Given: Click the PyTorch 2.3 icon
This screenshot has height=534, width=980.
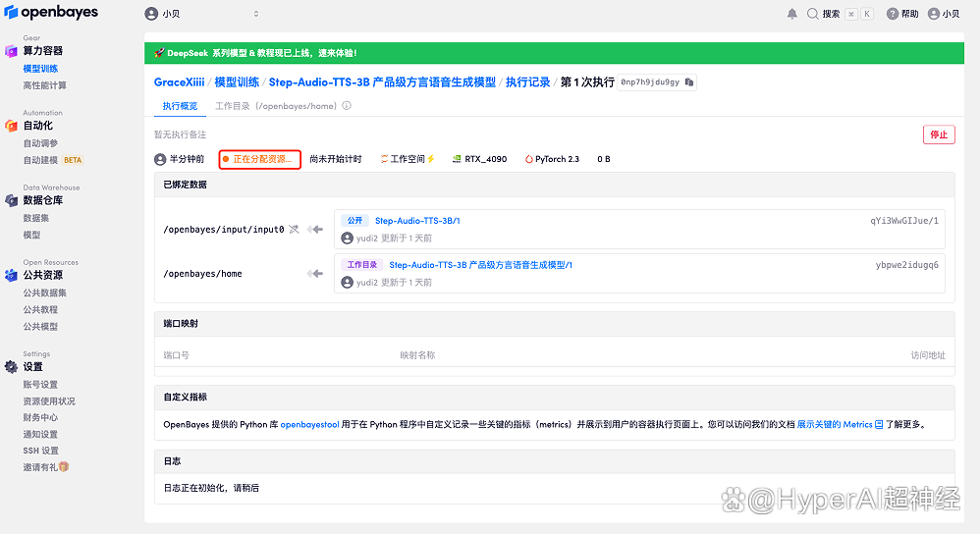Looking at the screenshot, I should click(x=528, y=159).
